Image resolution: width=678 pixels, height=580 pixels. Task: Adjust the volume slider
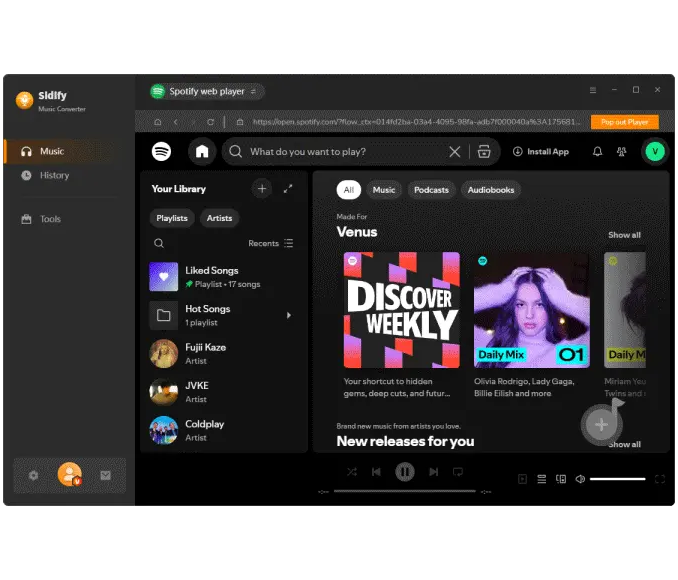617,479
